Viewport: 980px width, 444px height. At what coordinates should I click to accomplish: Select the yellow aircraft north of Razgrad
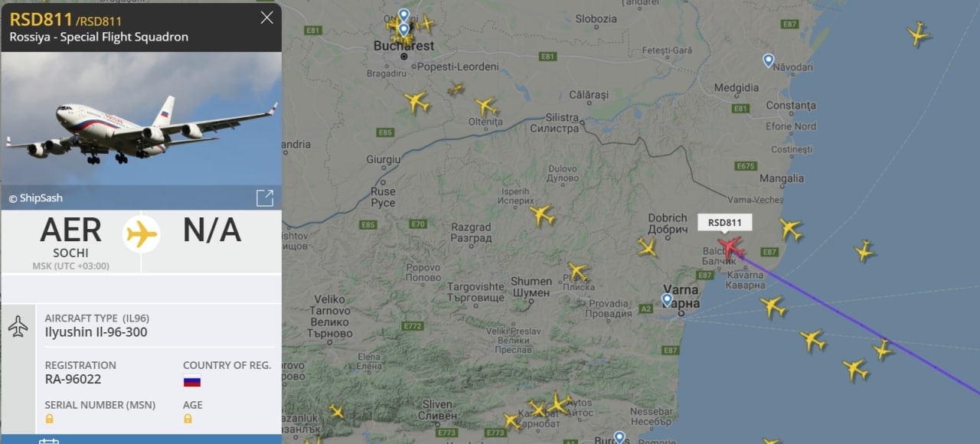tap(541, 215)
